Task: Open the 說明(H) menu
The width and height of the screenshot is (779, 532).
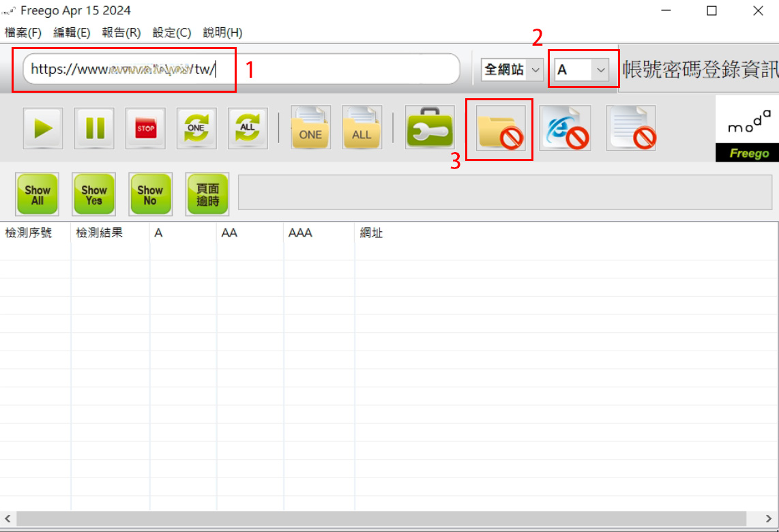Action: [x=223, y=33]
